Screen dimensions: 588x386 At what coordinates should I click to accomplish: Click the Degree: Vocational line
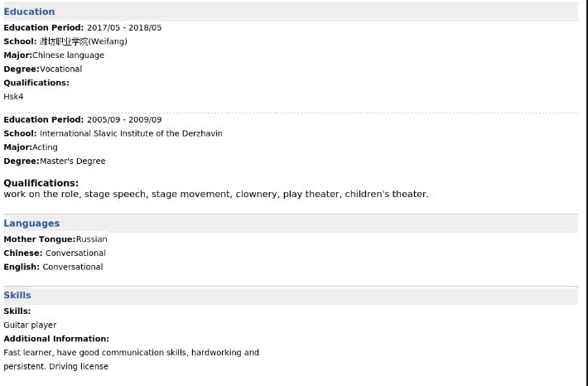click(x=43, y=70)
